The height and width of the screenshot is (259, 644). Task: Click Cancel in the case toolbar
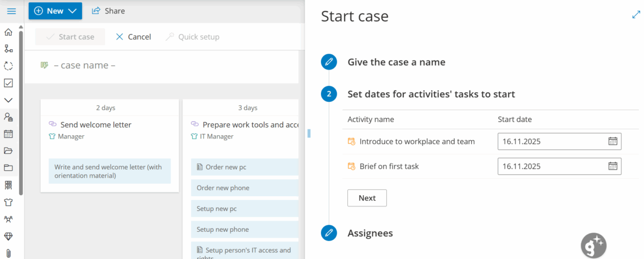133,37
